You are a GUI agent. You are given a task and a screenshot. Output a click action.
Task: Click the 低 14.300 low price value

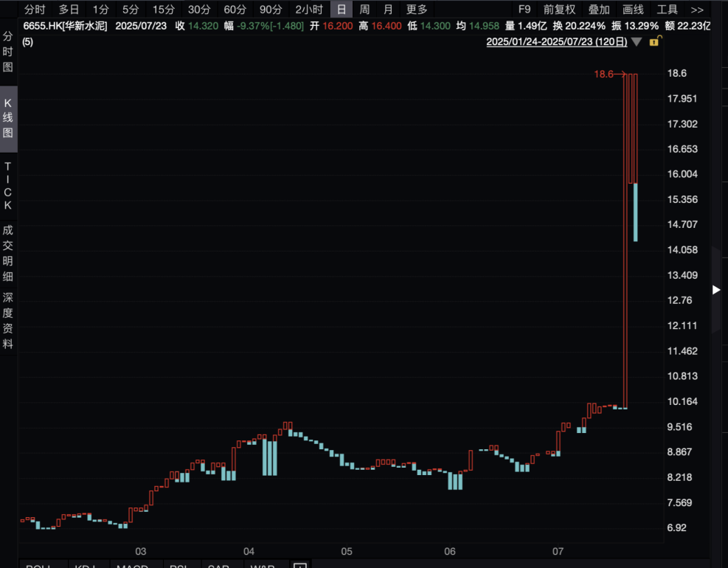tap(429, 26)
